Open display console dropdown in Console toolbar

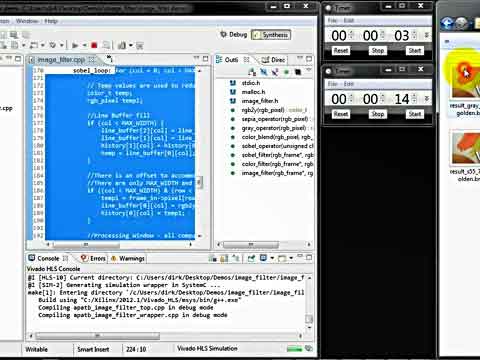tap(272, 258)
